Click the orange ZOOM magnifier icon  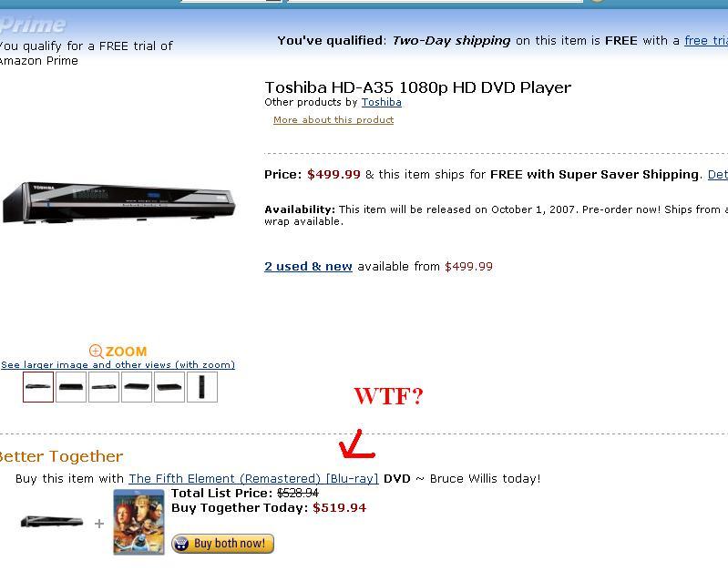pos(96,351)
